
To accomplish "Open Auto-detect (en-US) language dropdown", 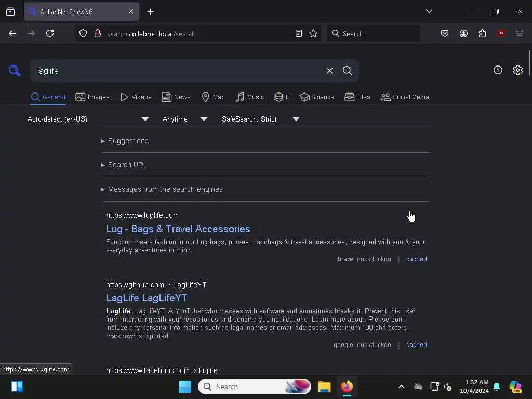I will [x=88, y=119].
